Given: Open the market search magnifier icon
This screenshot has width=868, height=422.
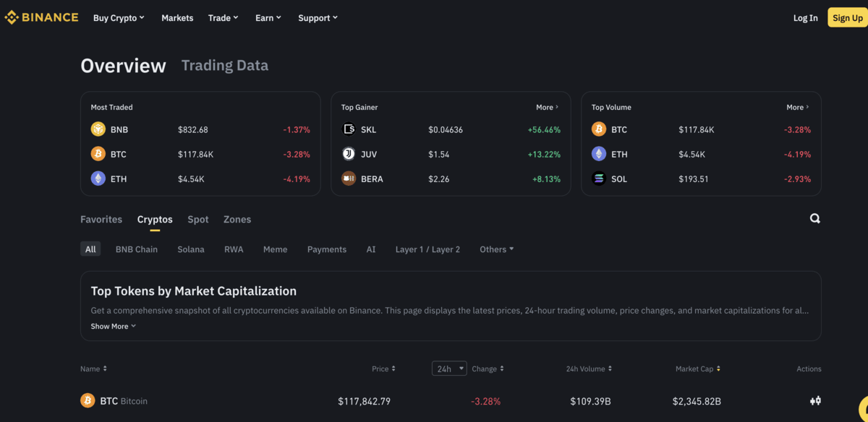Looking at the screenshot, I should click(x=815, y=218).
